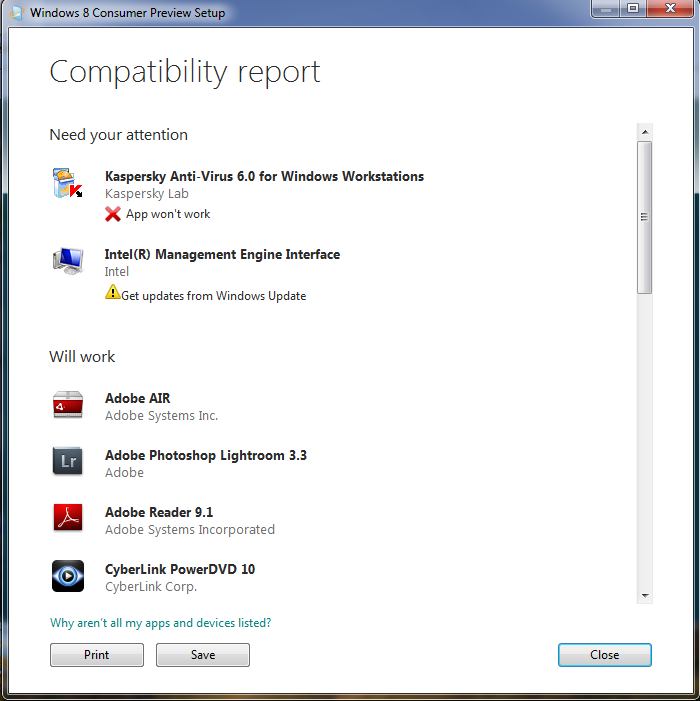Click the scrollbar up arrow

click(x=645, y=132)
